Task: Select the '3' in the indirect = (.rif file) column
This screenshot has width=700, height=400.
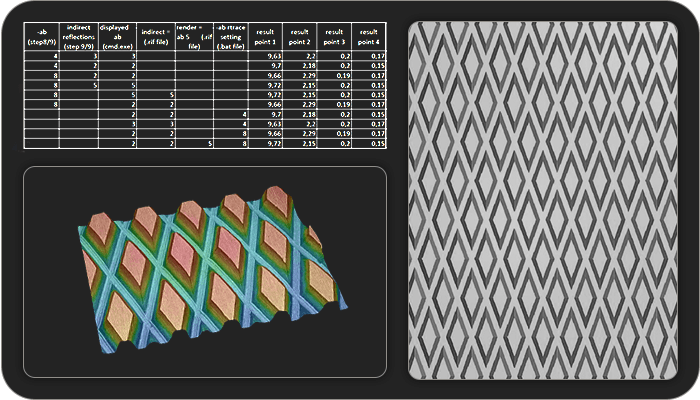Action: [172, 124]
